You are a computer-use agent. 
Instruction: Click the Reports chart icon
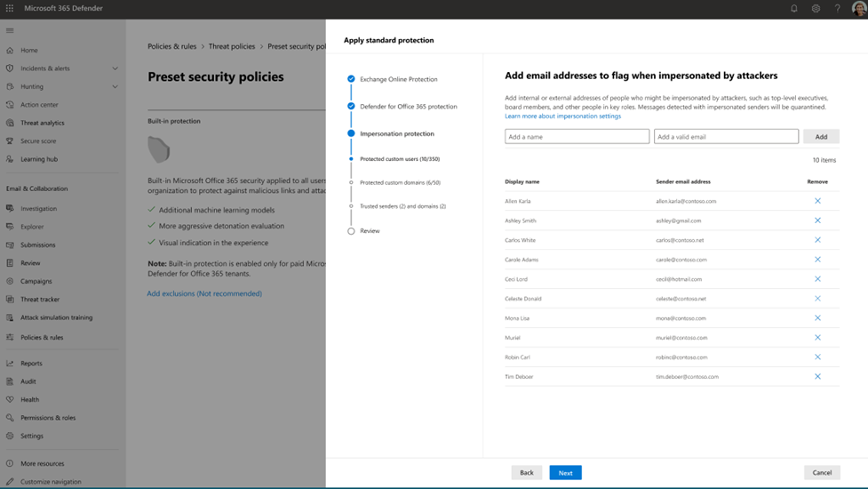pos(10,364)
